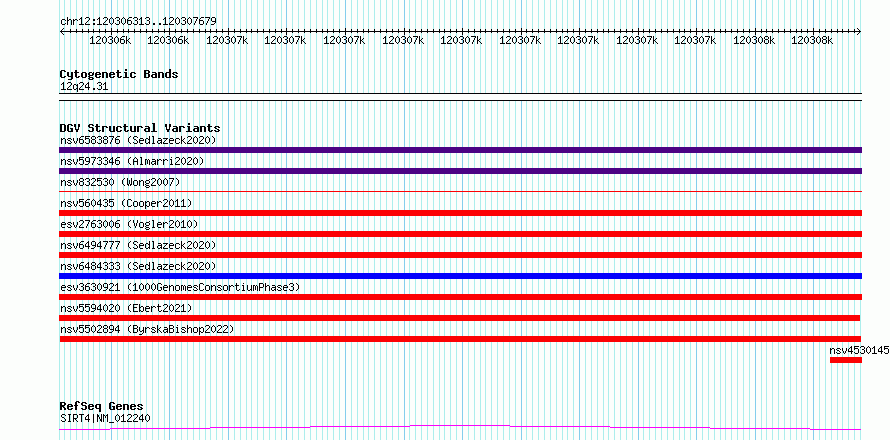The width and height of the screenshot is (890, 440).
Task: Click the SIRT4|NM_012240 gene label
Action: (x=105, y=419)
